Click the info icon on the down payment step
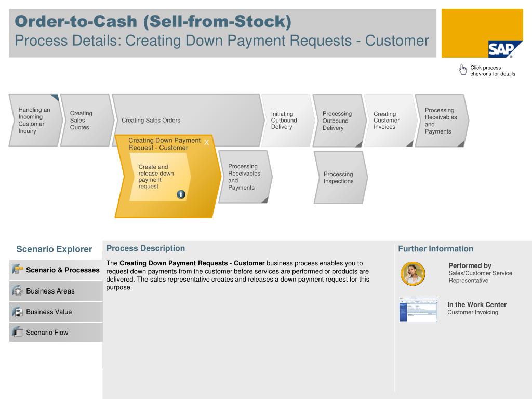 coord(181,194)
